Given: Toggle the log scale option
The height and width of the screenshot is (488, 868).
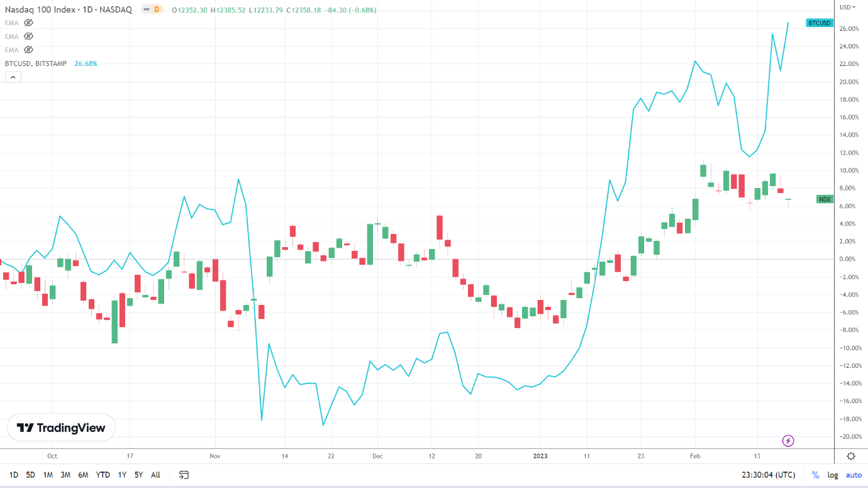Looking at the screenshot, I should pos(833,475).
